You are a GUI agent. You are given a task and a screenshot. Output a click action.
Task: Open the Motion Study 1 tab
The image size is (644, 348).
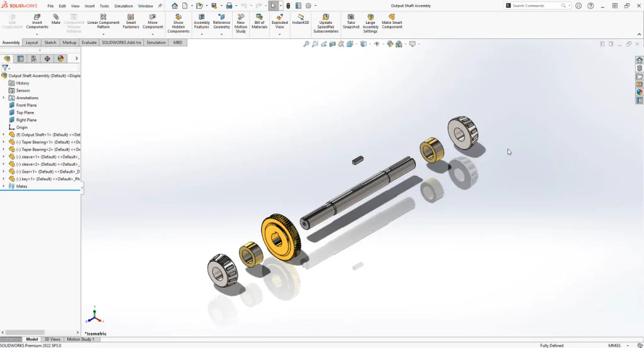coord(80,339)
